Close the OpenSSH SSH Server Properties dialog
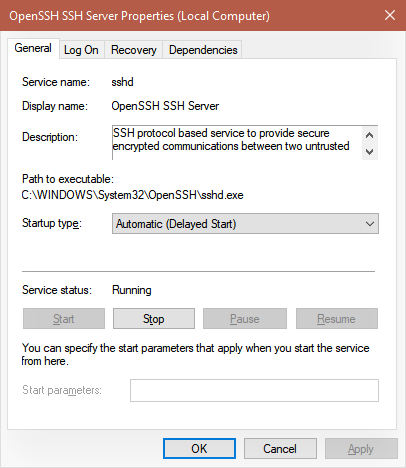The width and height of the screenshot is (406, 468). [390, 15]
